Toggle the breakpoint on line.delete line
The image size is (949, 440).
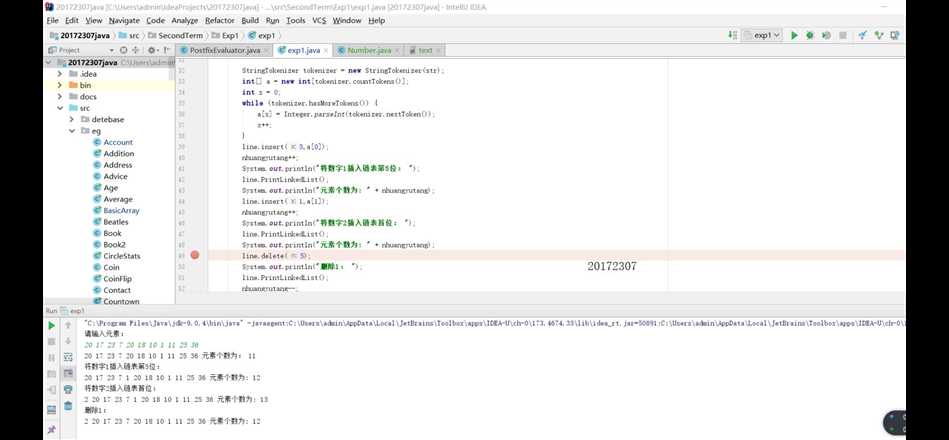click(x=194, y=255)
